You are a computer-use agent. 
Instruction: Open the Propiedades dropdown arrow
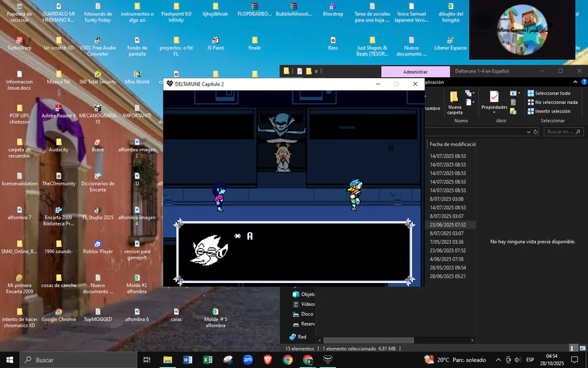pyautogui.click(x=494, y=112)
